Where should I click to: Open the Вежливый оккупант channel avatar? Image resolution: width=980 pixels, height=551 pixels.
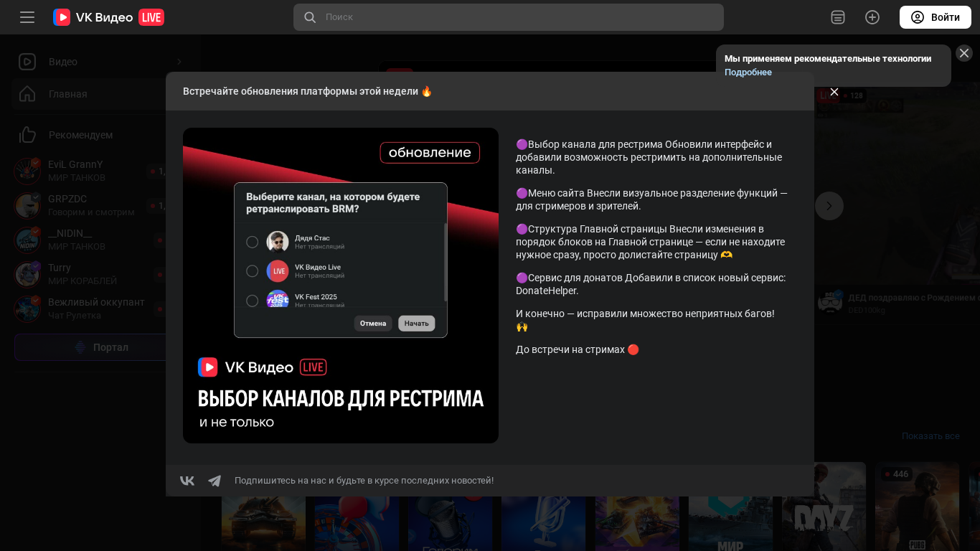[x=27, y=309]
